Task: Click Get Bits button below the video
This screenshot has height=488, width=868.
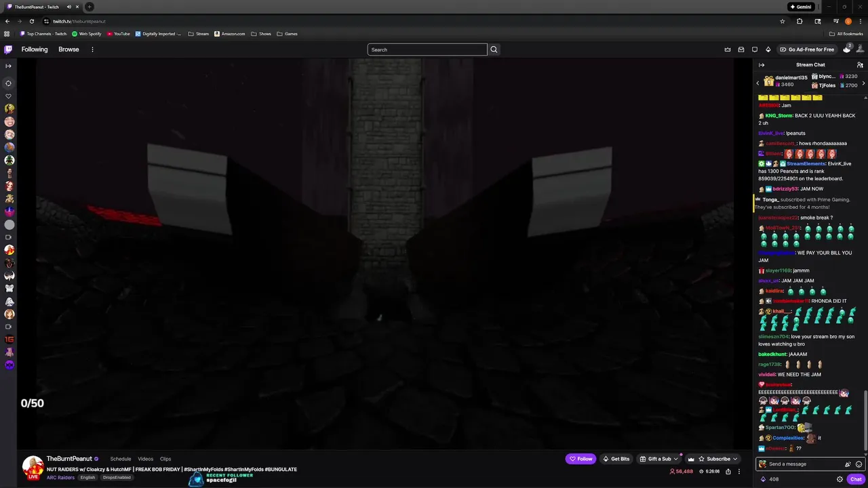Action: coord(616,459)
